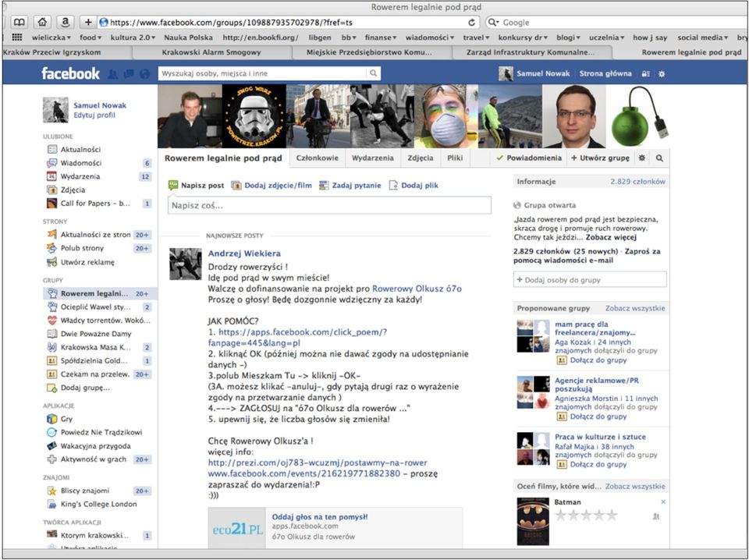Open libgen bookmark in bookmarks bar
Screen dimensions: 749x560
[x=320, y=37]
